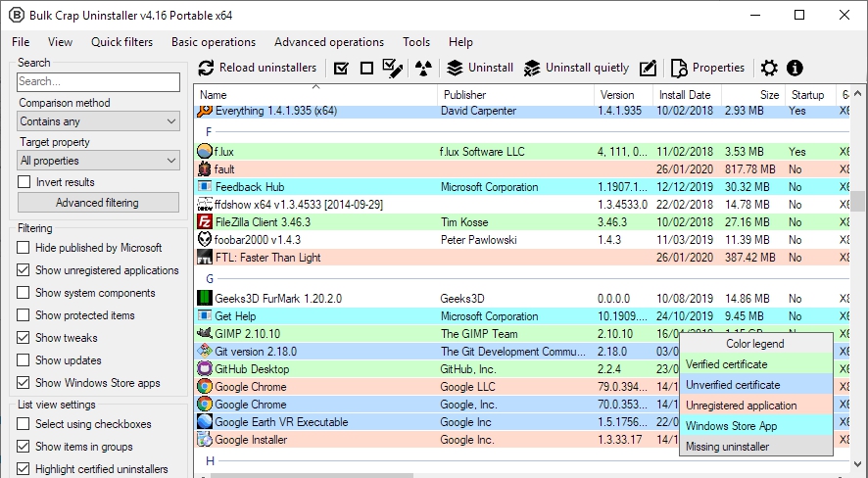This screenshot has width=868, height=478.
Task: Click the info about icon in toolbar
Action: point(795,68)
